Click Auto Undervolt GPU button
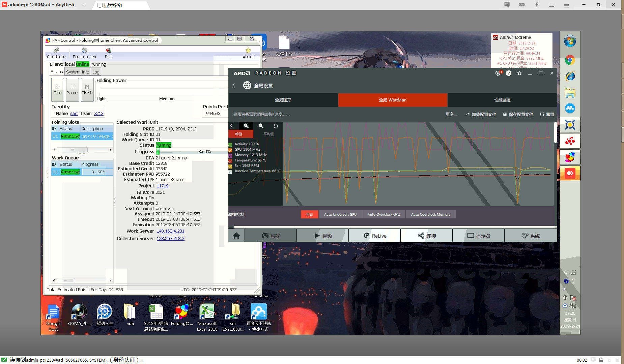624x364 pixels. 340,214
